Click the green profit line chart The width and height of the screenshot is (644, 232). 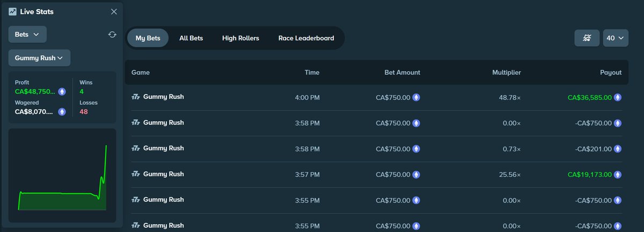click(x=62, y=177)
